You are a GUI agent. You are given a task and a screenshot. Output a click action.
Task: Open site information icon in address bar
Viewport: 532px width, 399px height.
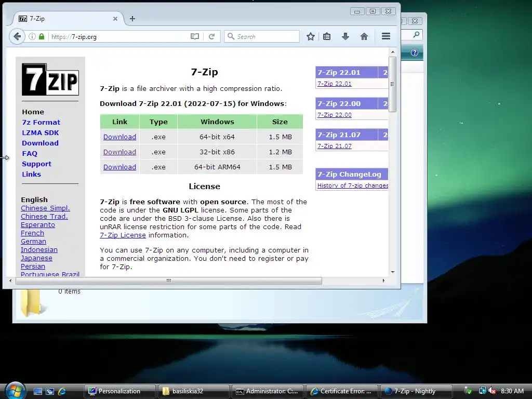pos(32,36)
